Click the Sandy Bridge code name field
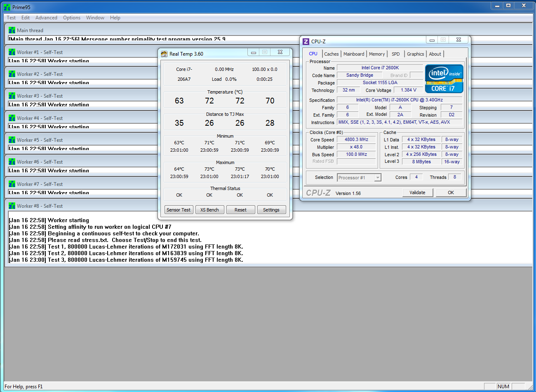Screen dimensions: 536x392 [360, 75]
